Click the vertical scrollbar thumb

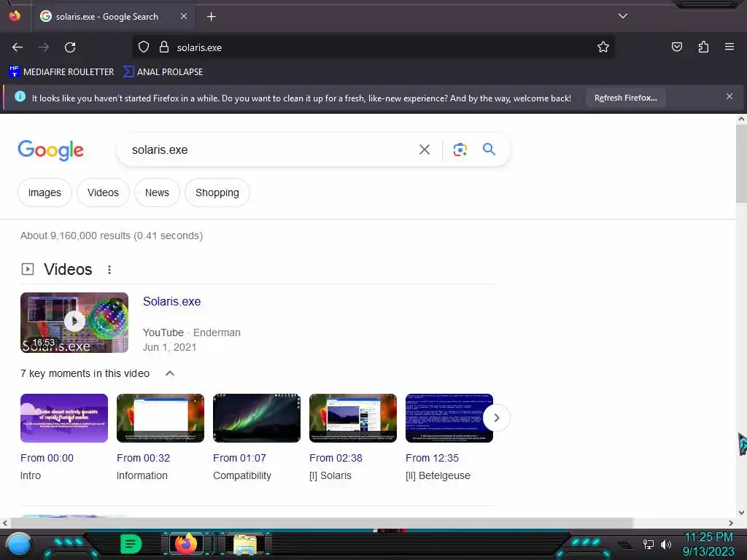[741, 164]
